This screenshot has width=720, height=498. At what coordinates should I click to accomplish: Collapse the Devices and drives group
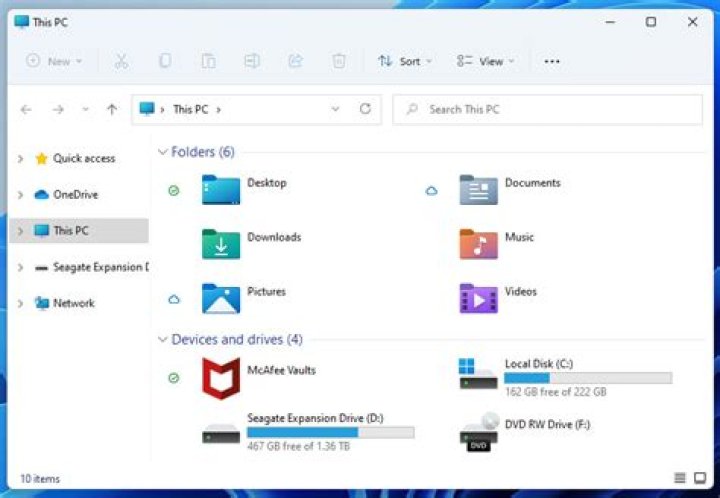tap(162, 340)
